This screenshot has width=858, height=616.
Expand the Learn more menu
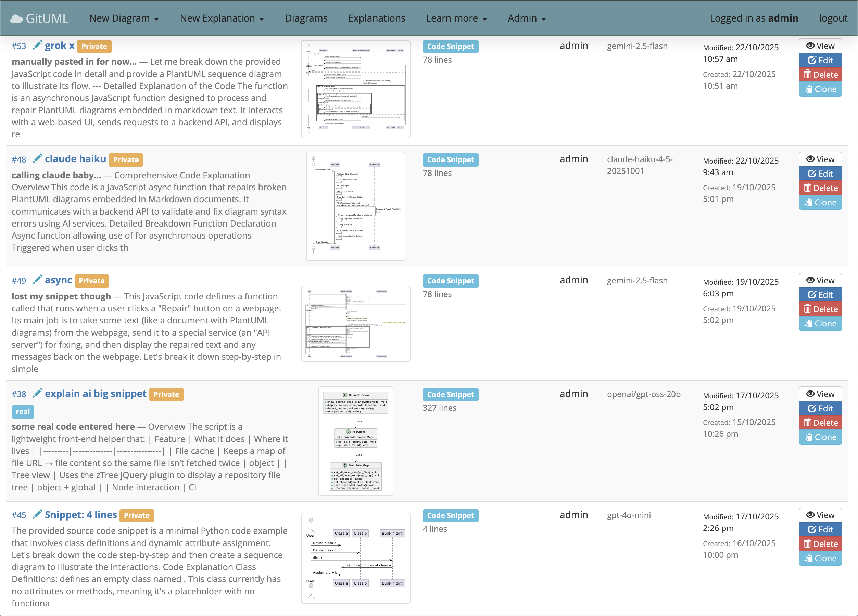pos(456,18)
